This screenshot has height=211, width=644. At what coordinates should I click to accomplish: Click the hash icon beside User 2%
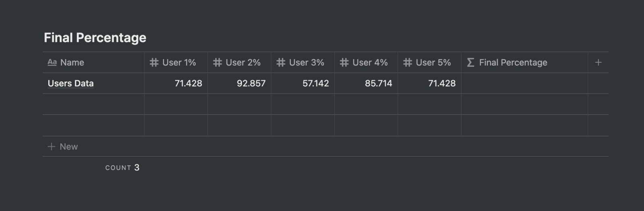(217, 62)
